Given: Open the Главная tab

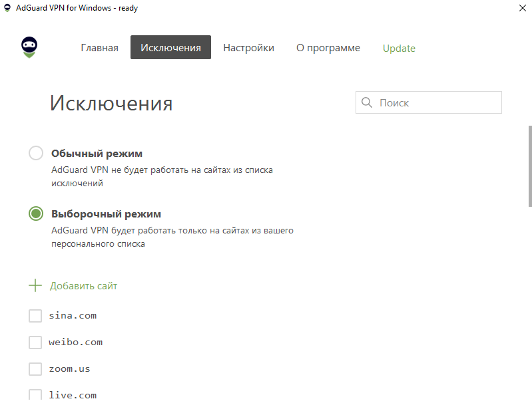Looking at the screenshot, I should (x=99, y=48).
